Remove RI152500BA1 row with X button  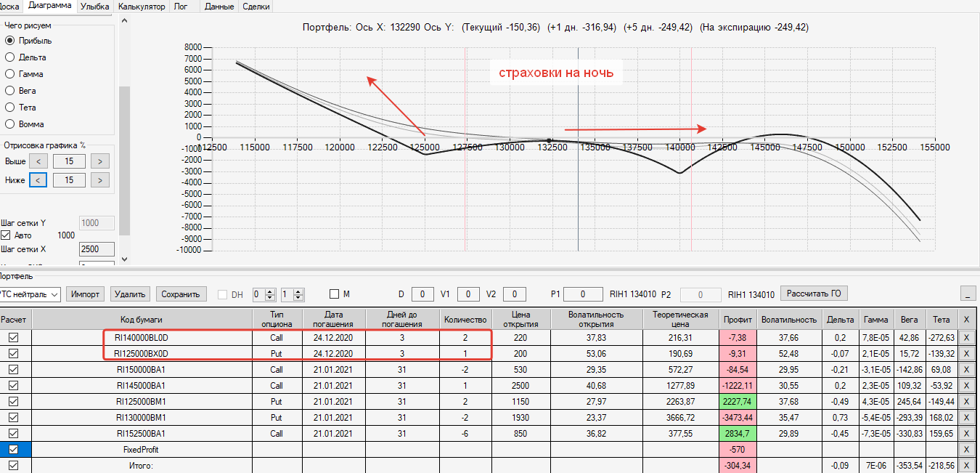pos(966,433)
